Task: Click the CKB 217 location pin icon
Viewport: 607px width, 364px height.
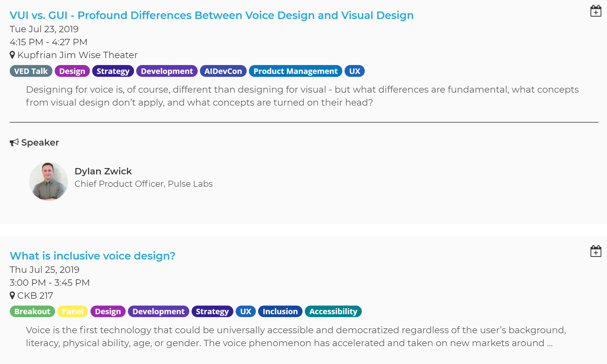Action: (x=12, y=296)
